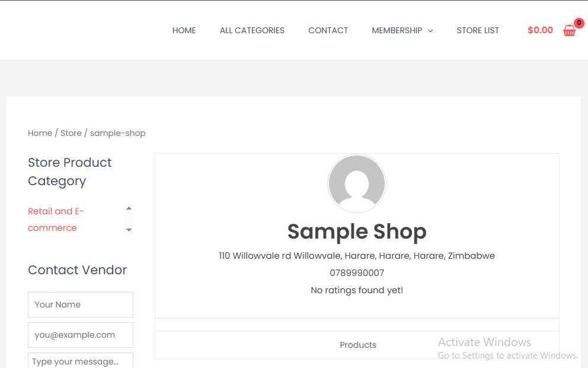The height and width of the screenshot is (368, 588).
Task: Click the email address input field
Action: (81, 335)
